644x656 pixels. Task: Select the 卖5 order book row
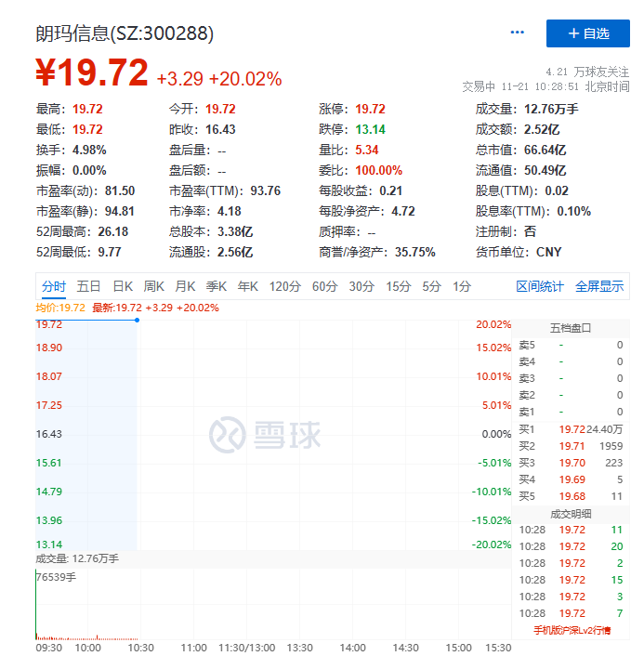pos(571,345)
